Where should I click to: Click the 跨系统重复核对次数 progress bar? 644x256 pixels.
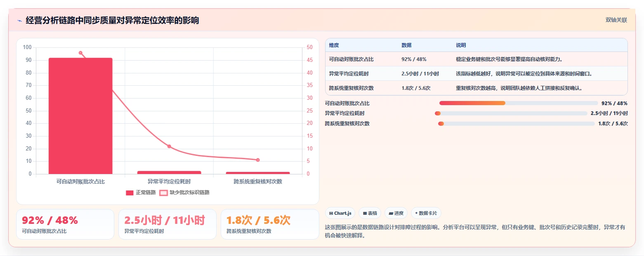pyautogui.click(x=517, y=124)
